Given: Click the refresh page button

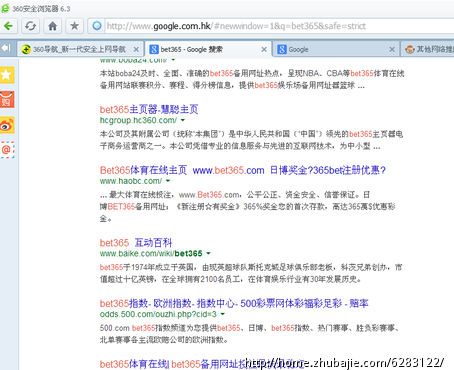Looking at the screenshot, I should tap(30, 26).
